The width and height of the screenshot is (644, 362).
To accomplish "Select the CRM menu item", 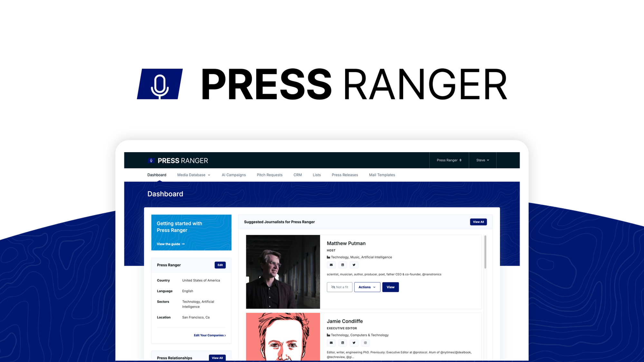I will 297,175.
